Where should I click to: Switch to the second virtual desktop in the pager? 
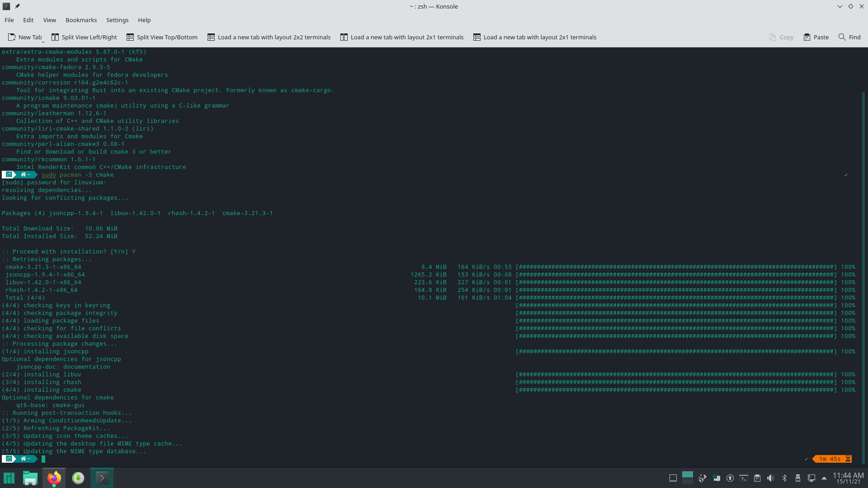pyautogui.click(x=688, y=481)
